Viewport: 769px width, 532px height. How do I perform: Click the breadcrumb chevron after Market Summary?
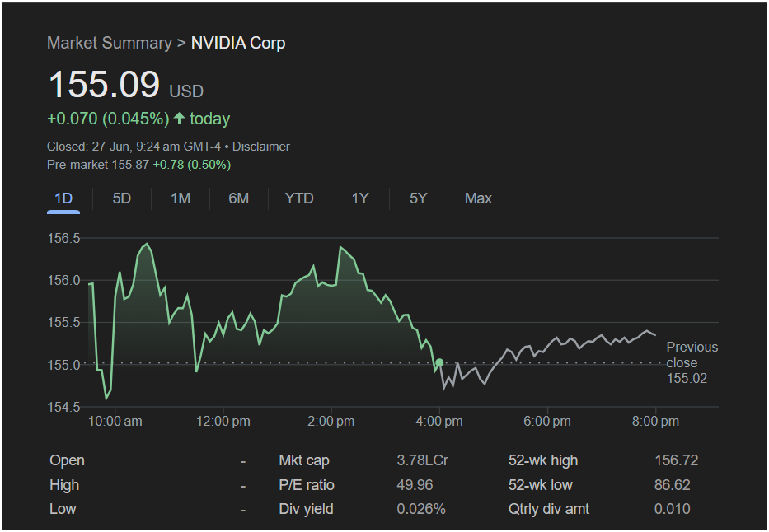click(181, 43)
